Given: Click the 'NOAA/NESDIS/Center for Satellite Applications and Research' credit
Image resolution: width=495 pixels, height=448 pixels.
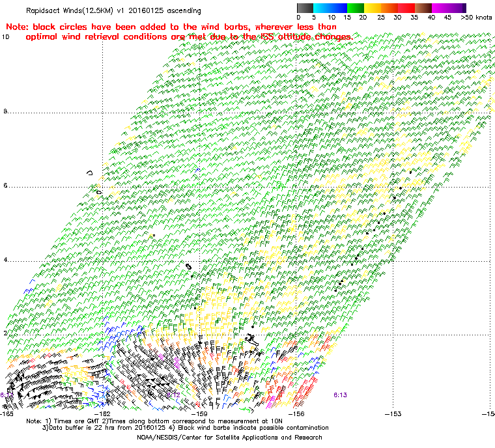Looking at the screenshot, I should pos(229,438).
